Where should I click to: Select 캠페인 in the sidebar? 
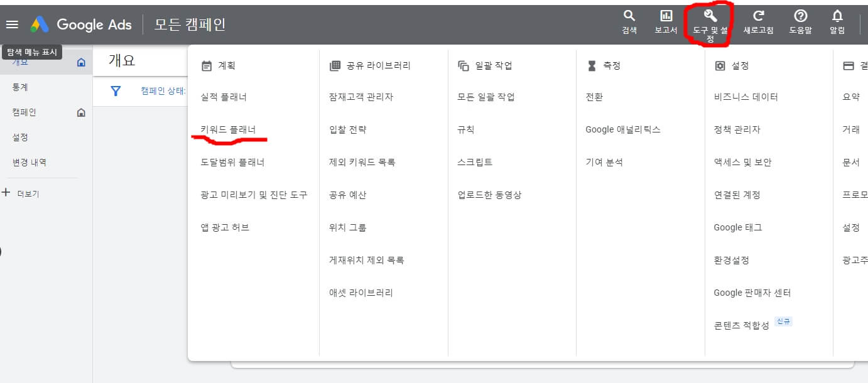coord(24,112)
